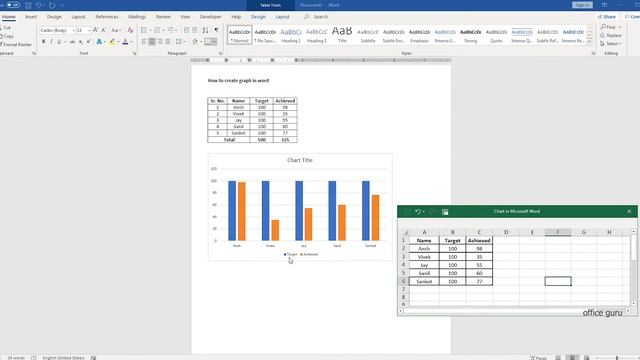Switch to the Review tab
The width and height of the screenshot is (640, 360).
tap(163, 17)
